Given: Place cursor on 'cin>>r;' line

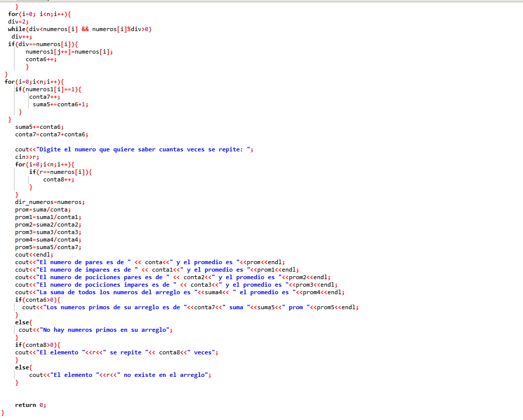Looking at the screenshot, I should pyautogui.click(x=27, y=157).
